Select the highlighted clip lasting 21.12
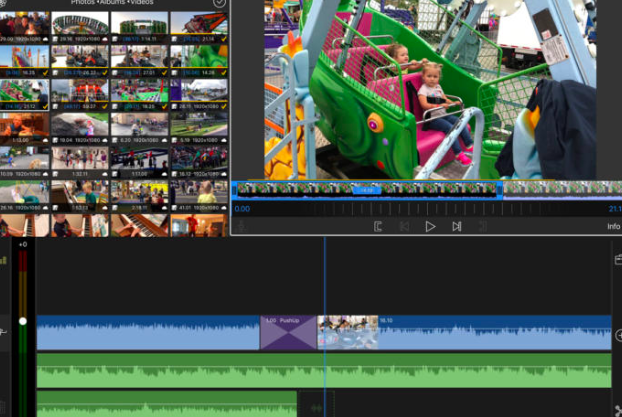 [x=25, y=94]
